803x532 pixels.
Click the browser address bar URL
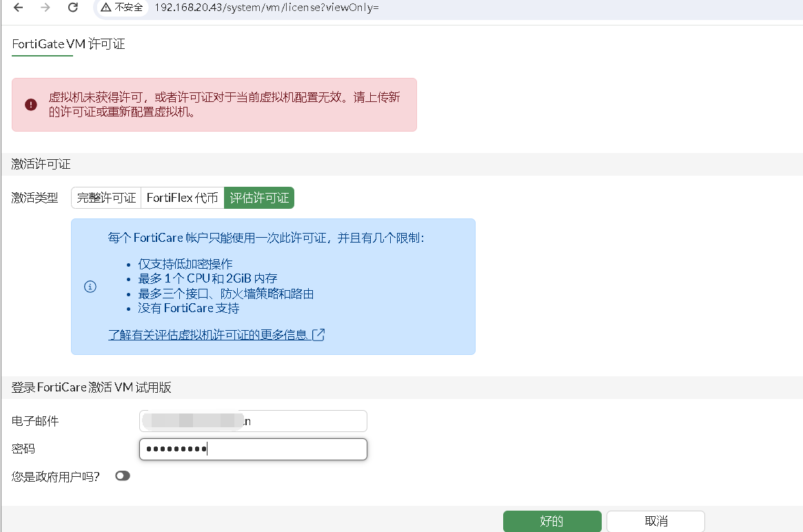coord(266,8)
